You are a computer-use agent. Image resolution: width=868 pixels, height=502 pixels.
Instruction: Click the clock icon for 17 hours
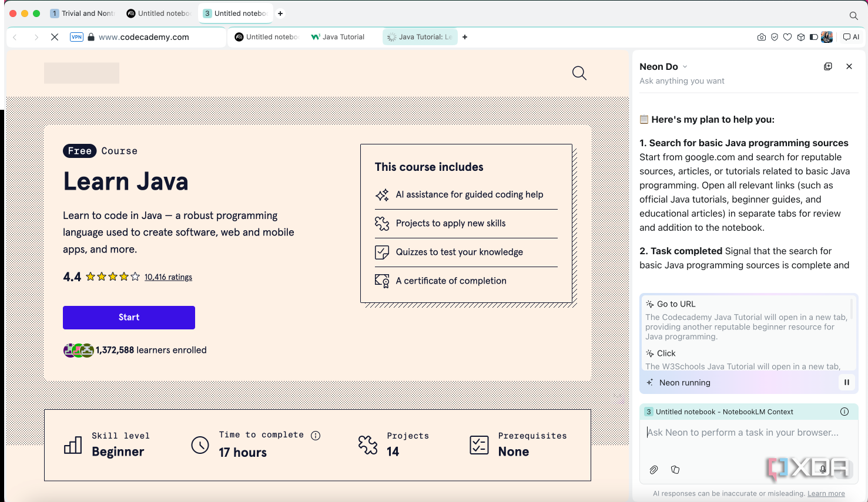(x=200, y=445)
